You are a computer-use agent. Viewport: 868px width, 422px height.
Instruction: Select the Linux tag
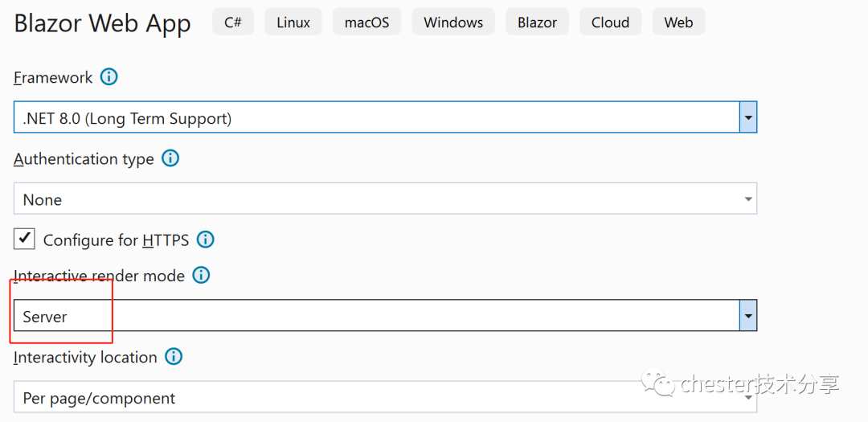[x=293, y=23]
